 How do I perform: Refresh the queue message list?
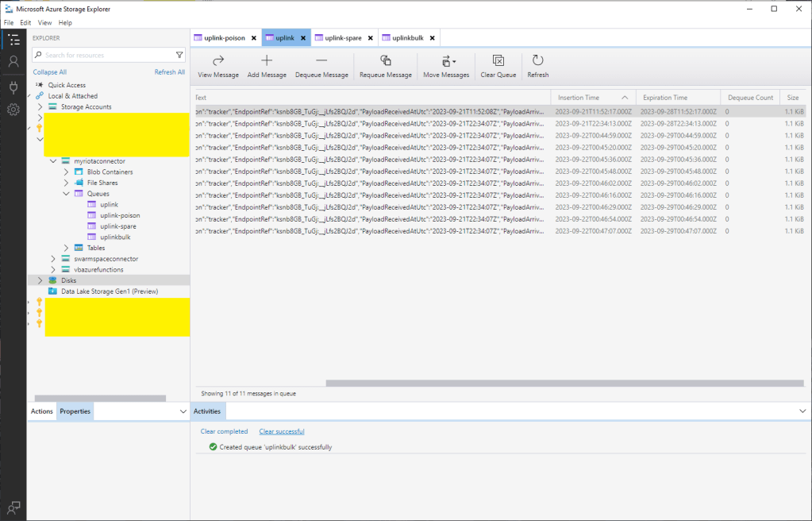pos(537,61)
